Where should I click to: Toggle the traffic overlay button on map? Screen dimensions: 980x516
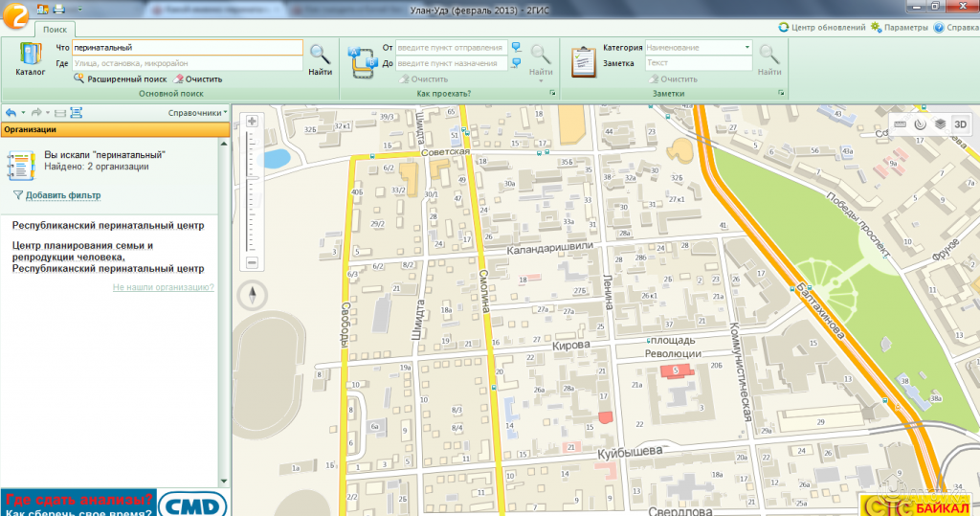click(920, 124)
